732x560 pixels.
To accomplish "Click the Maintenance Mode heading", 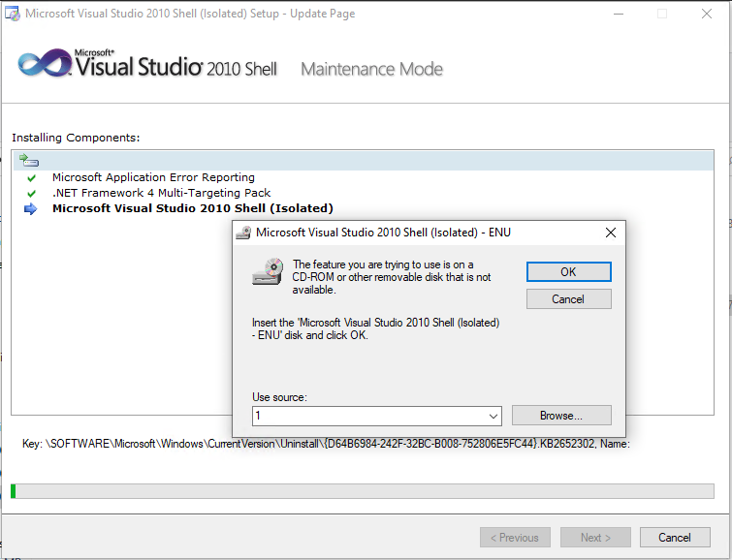I will 371,69.
